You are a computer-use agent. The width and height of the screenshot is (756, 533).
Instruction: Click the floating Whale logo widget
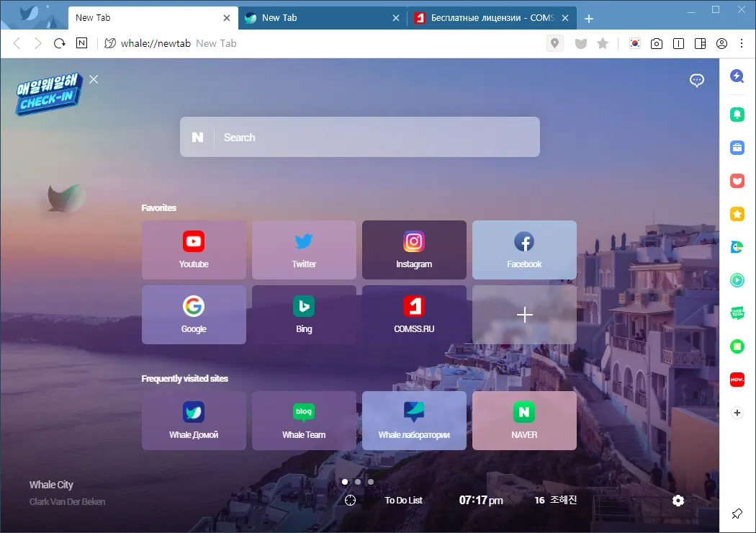coord(66,197)
